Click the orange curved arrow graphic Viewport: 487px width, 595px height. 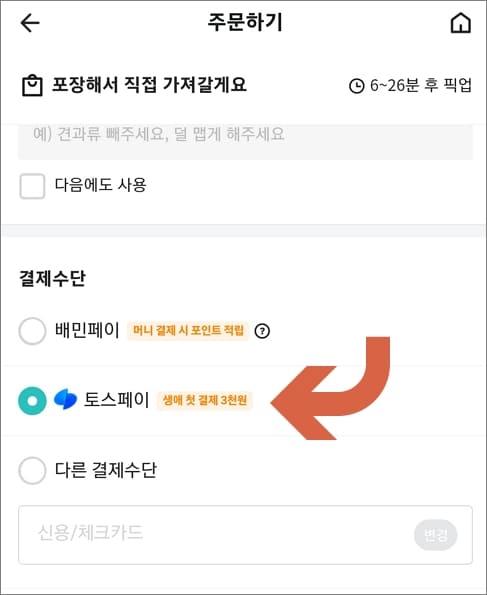[x=330, y=388]
